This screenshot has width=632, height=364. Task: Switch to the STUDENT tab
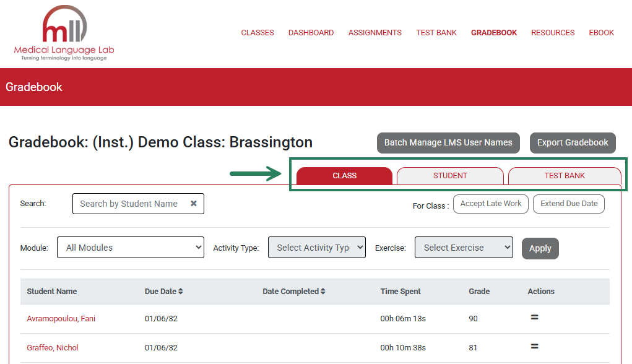(450, 176)
